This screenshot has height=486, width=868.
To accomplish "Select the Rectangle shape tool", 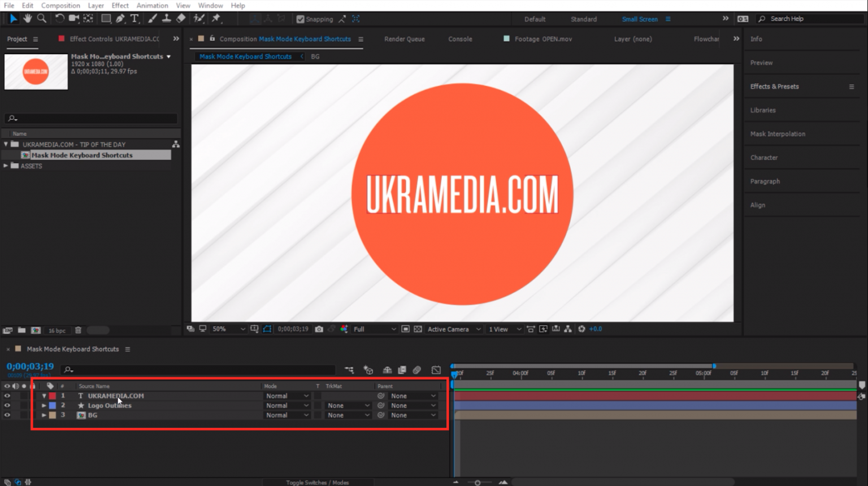I will coord(106,19).
